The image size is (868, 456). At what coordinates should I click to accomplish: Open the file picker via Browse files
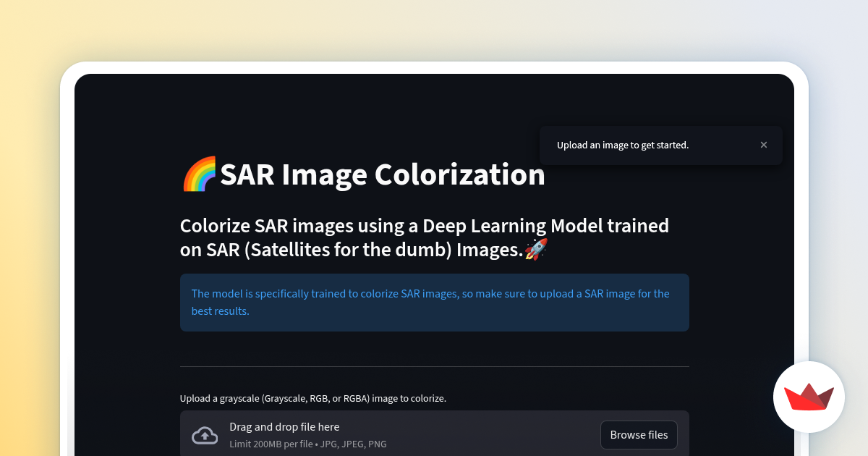point(639,434)
